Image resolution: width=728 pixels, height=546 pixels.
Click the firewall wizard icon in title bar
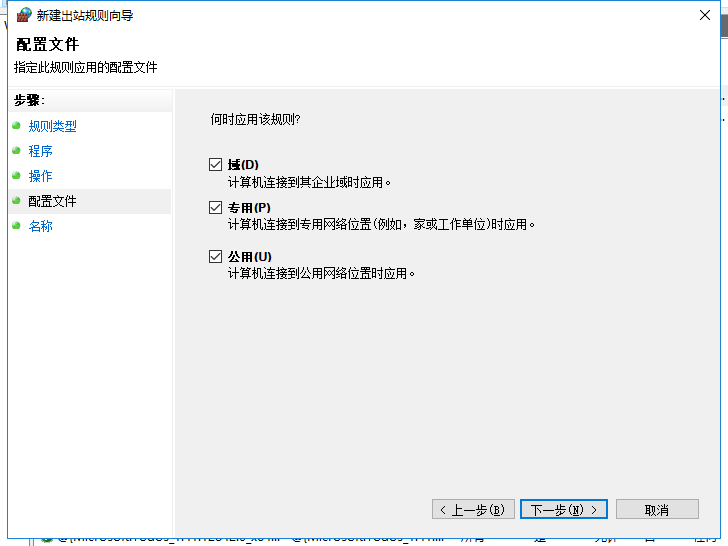[24, 15]
